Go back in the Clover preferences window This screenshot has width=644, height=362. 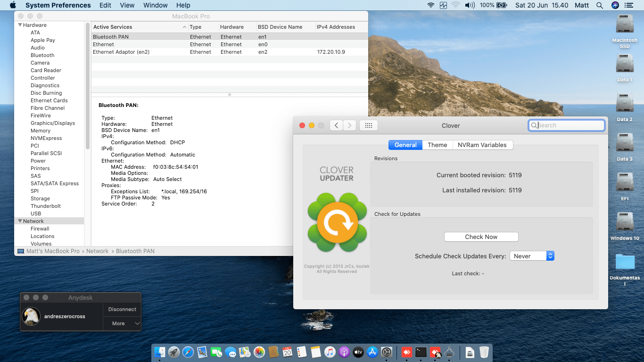coord(336,125)
